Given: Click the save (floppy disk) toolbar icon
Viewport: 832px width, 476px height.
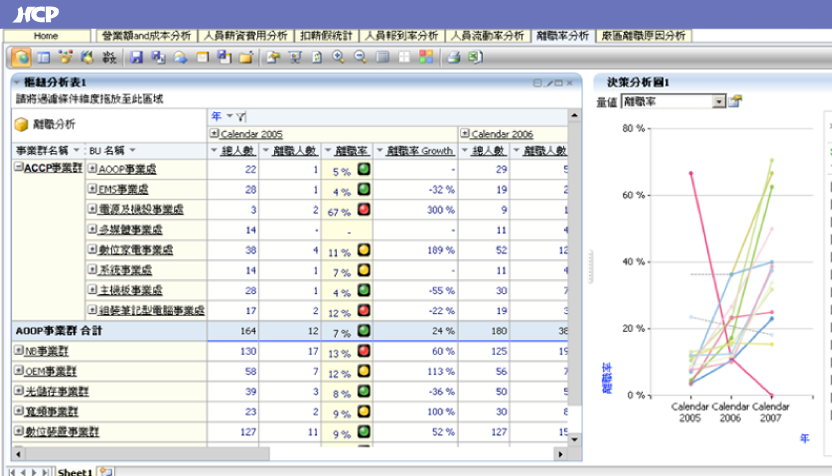Looking at the screenshot, I should (137, 57).
